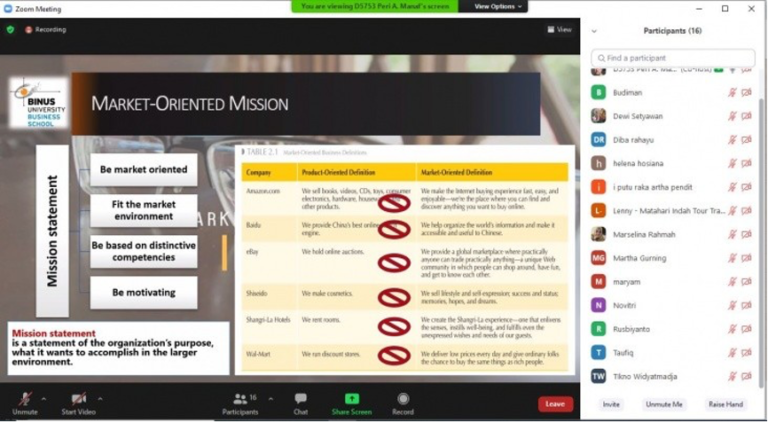Open View Options dropdown at top
The height and width of the screenshot is (423, 768).
(498, 6)
